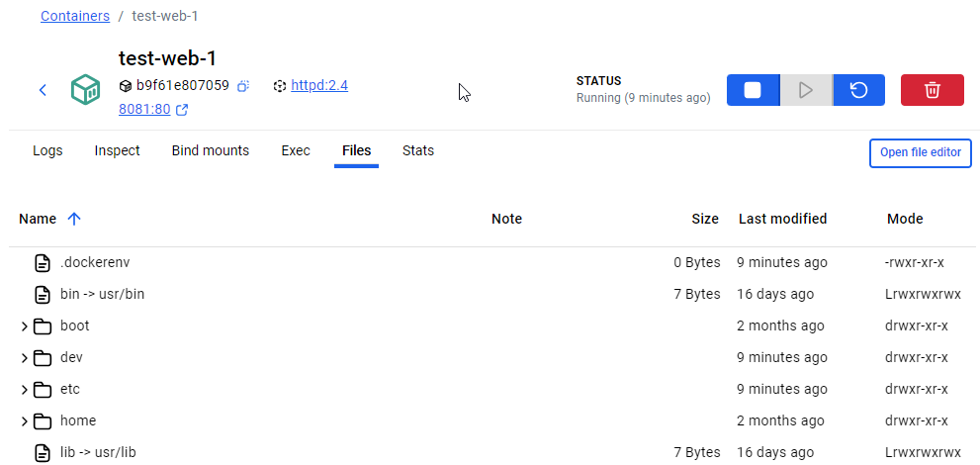Stop the running container
Screen dimensions: 980x465
(x=753, y=90)
